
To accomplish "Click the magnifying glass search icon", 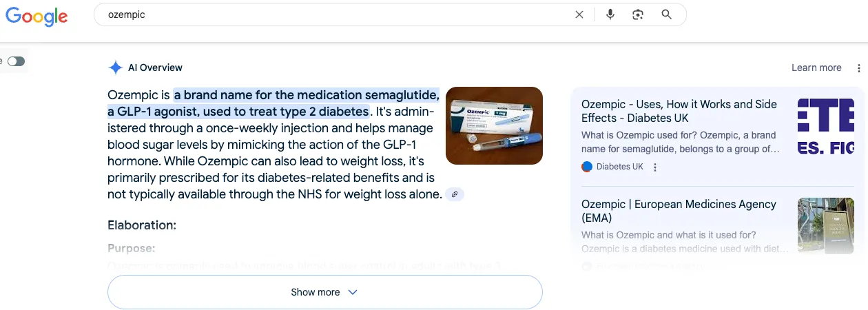I will tap(666, 14).
